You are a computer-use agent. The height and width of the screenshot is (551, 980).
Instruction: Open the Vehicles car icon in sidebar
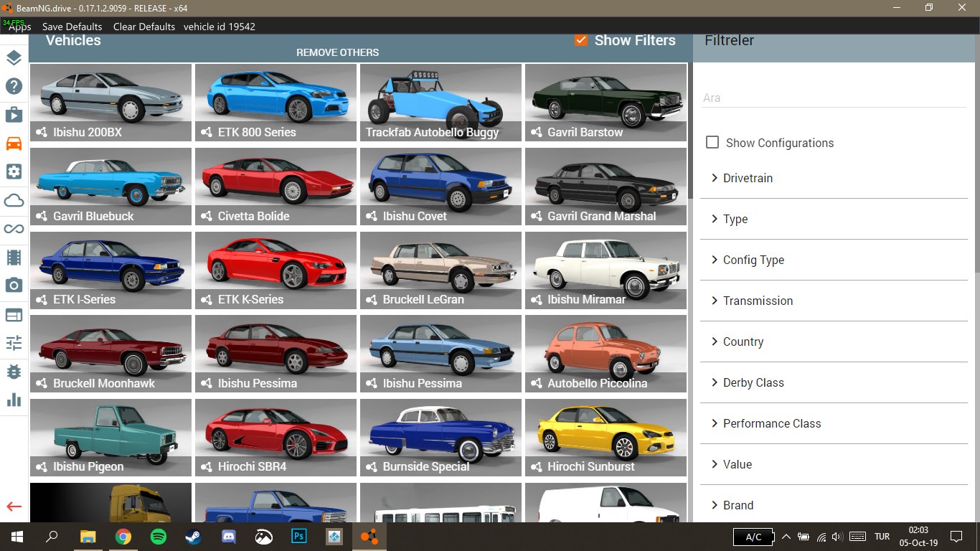point(14,143)
